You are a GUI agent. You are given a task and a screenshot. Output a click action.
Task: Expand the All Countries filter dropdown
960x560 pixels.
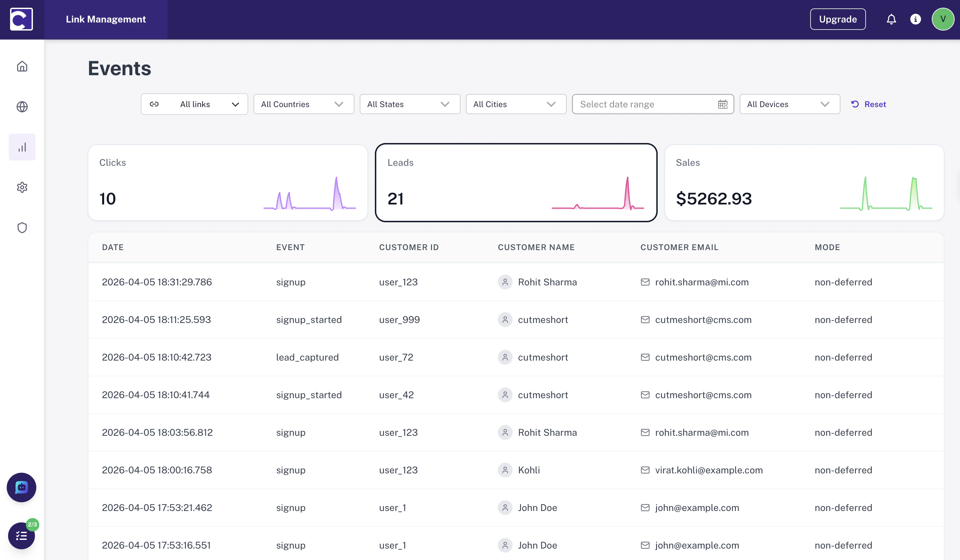[x=304, y=104]
